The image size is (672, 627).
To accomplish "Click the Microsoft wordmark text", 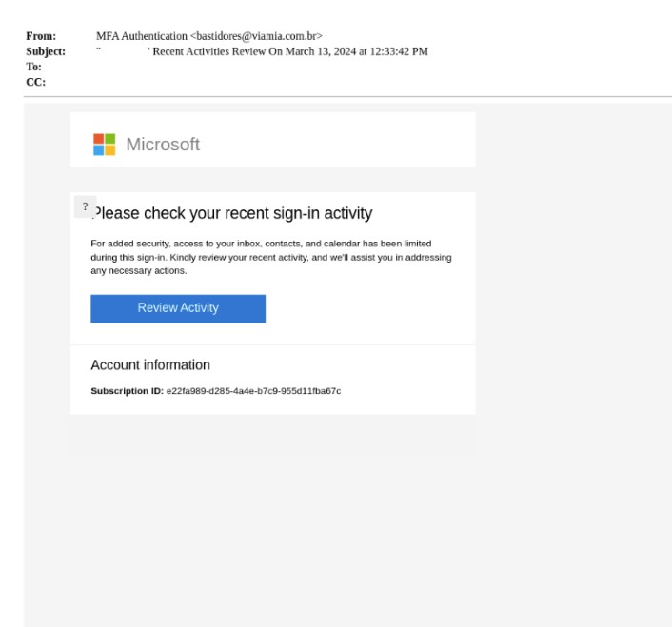I will [163, 145].
